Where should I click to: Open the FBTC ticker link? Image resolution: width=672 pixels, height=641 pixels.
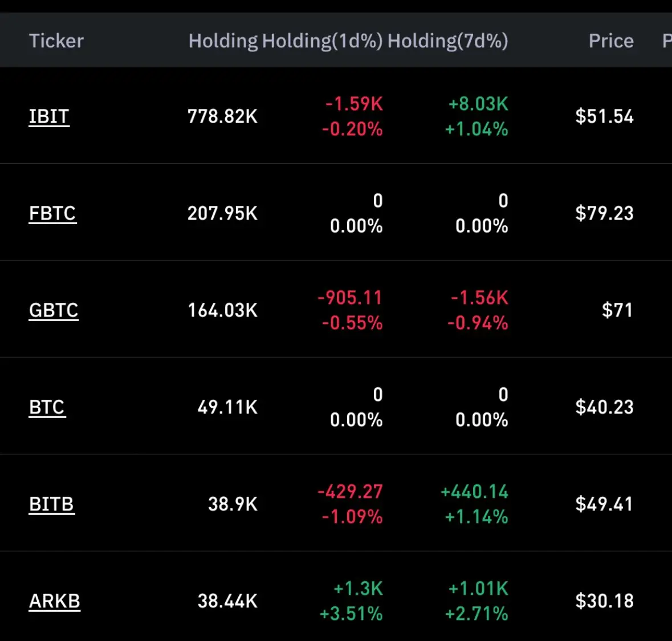click(x=52, y=213)
